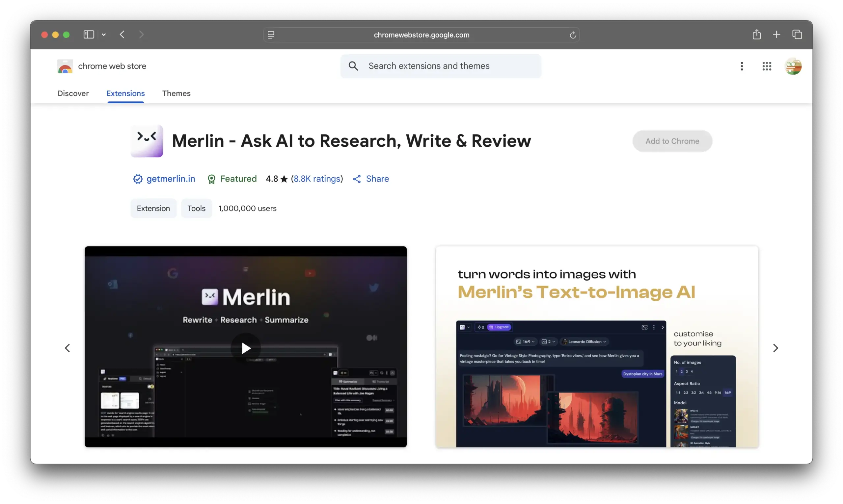
Task: Expand the sidebar options dropdown chevron
Action: (x=104, y=35)
